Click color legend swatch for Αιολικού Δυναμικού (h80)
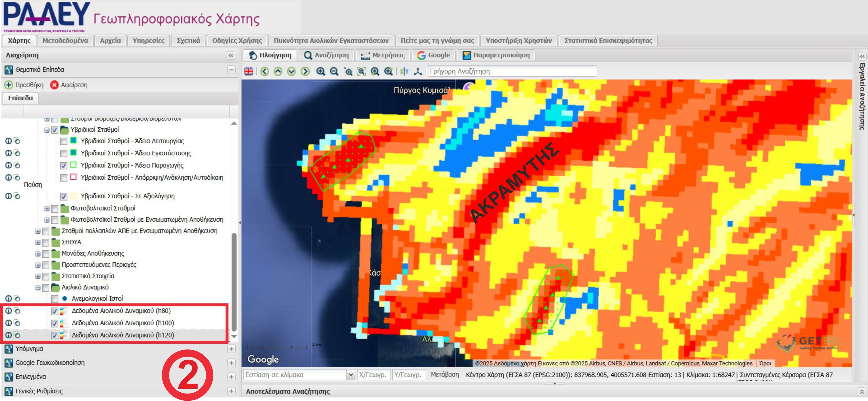This screenshot has height=401, width=868. click(x=64, y=311)
